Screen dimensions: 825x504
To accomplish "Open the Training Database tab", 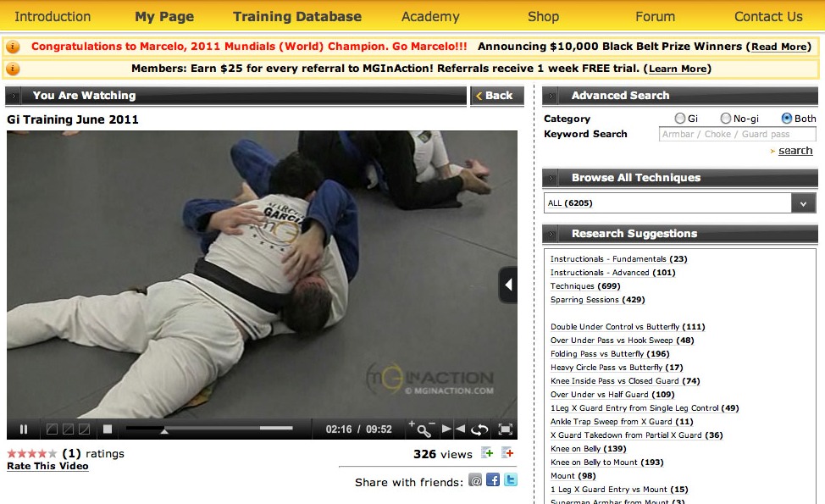I will click(x=297, y=16).
